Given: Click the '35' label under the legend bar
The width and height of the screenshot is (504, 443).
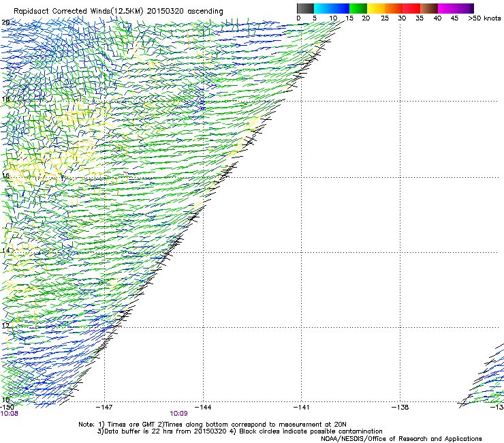Looking at the screenshot, I should tap(420, 18).
